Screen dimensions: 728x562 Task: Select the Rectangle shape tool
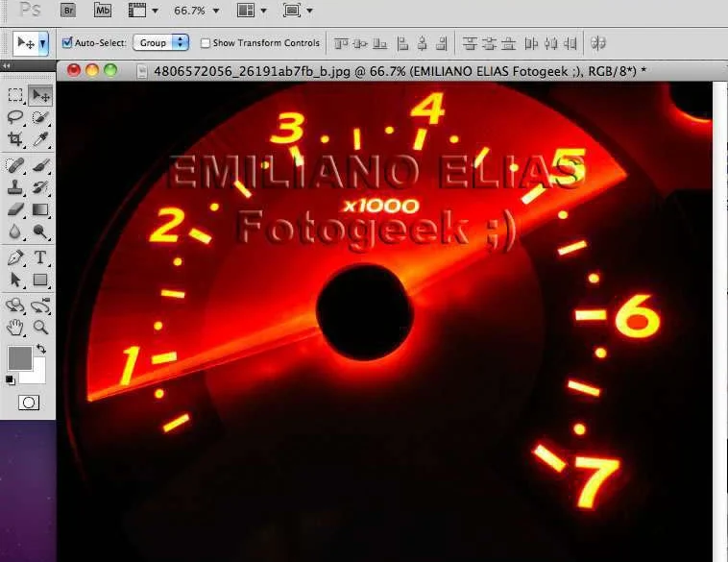(40, 280)
